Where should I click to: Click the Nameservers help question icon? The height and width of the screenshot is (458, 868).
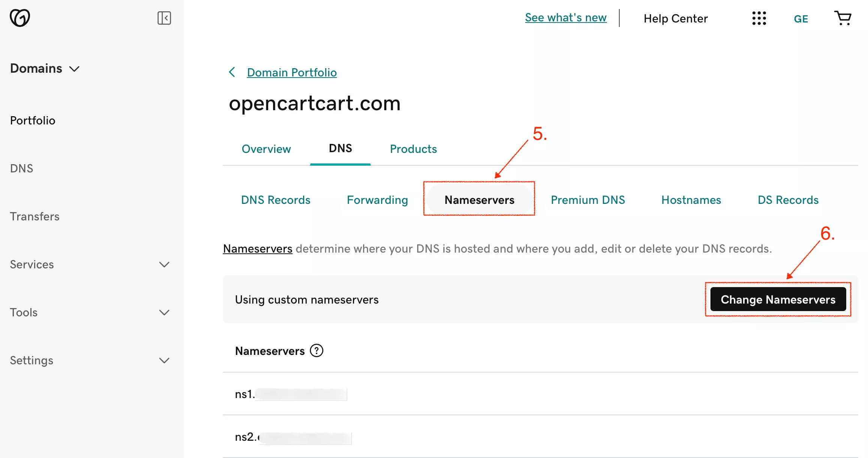click(316, 351)
